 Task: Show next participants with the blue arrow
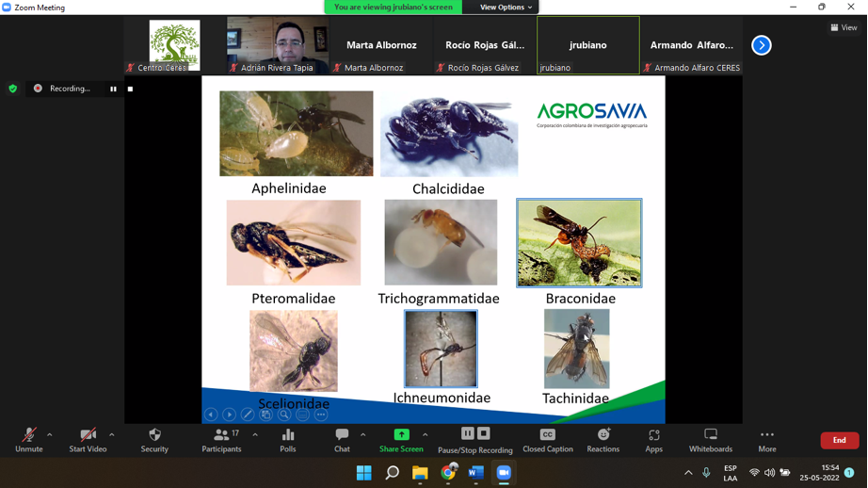coord(762,45)
